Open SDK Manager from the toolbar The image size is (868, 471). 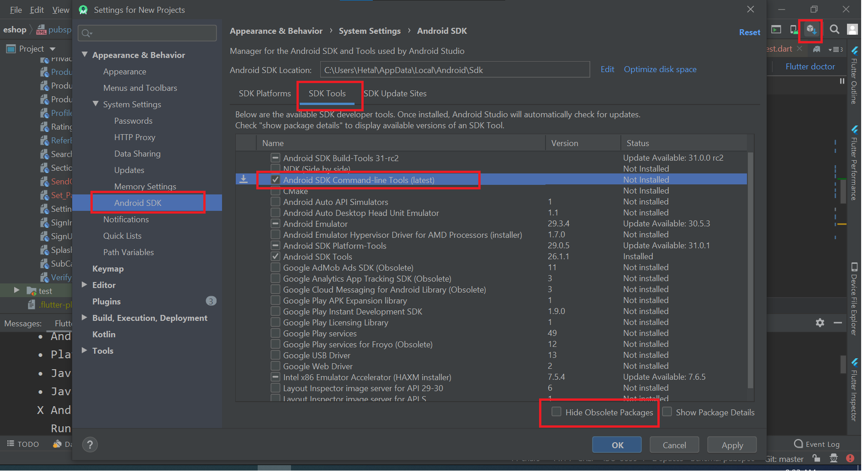click(811, 30)
